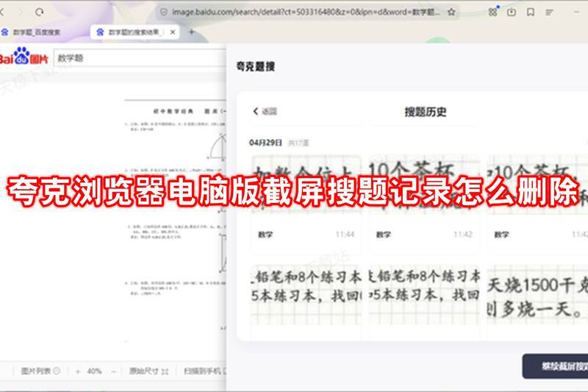Go back with 返回 in history panel
This screenshot has height=392, width=588.
pos(265,111)
